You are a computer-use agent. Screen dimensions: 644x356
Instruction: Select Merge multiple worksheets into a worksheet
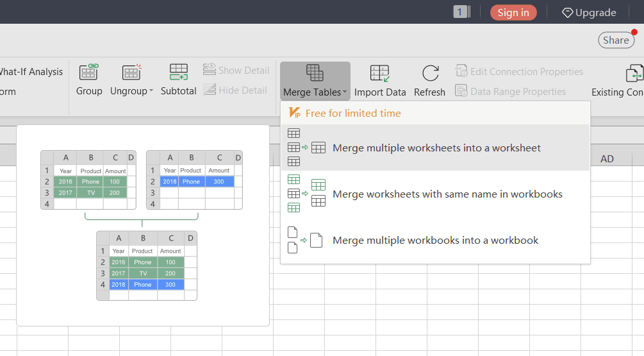pyautogui.click(x=436, y=148)
